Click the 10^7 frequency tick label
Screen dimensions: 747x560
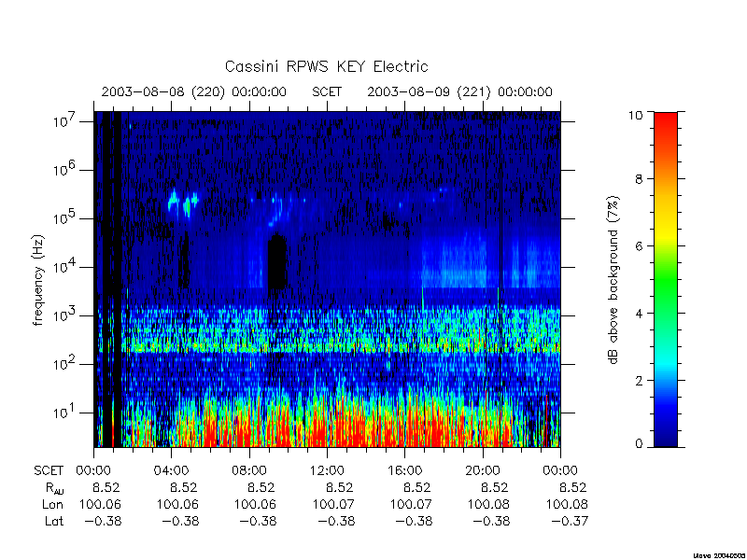[65, 121]
